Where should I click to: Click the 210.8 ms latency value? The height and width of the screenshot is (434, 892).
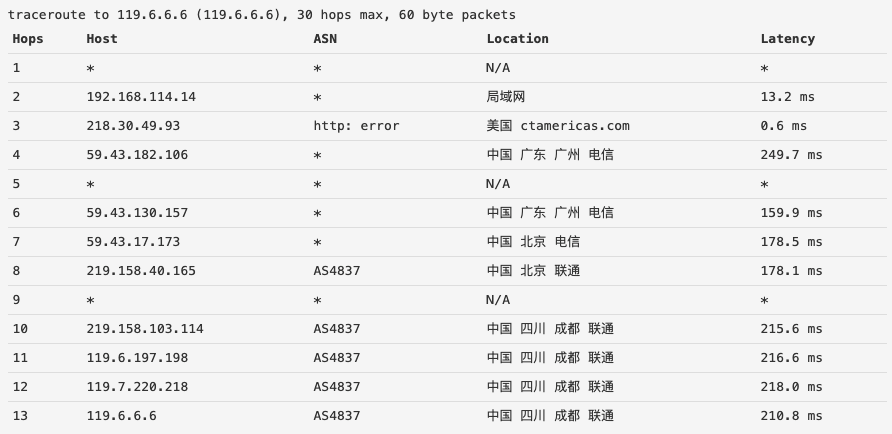(791, 416)
